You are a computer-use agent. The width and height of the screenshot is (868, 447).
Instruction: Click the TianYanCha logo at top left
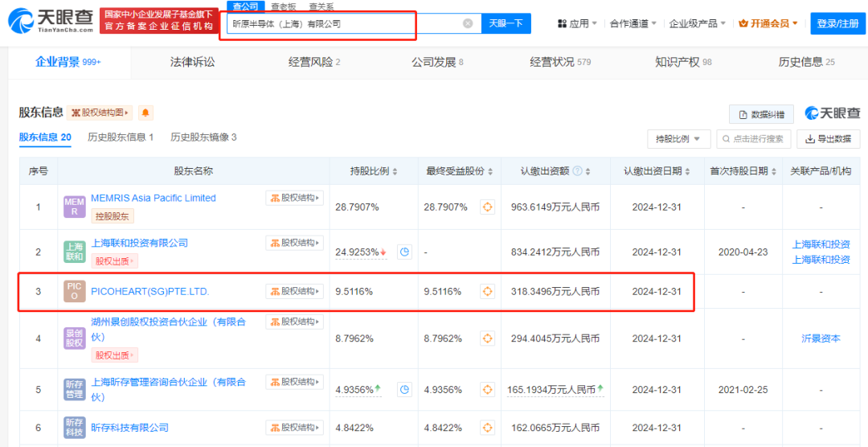(x=51, y=21)
